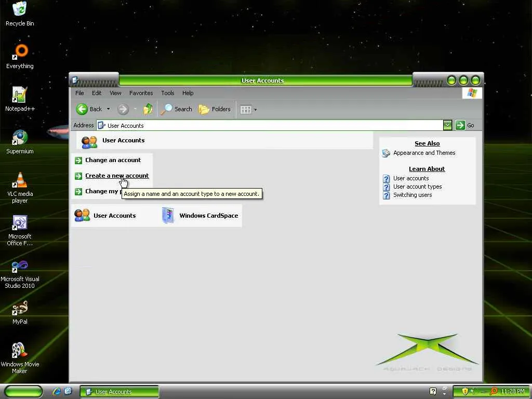Toggle the Folders pane button
The width and height of the screenshot is (532, 399).
click(x=215, y=109)
